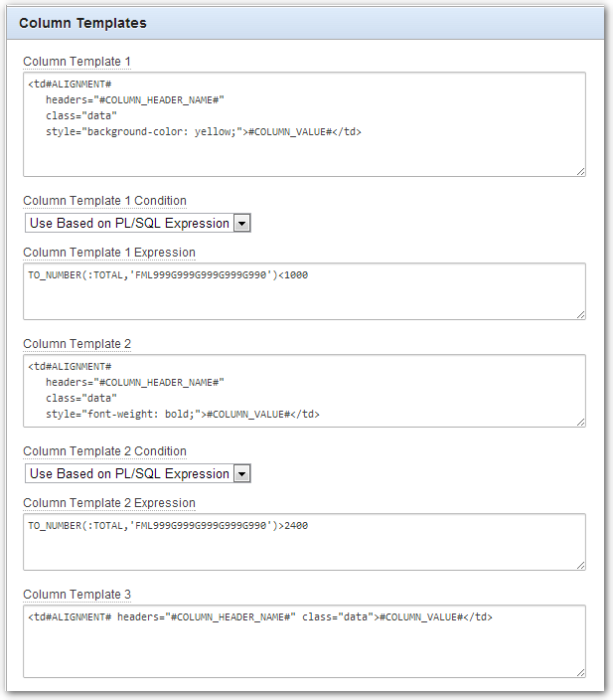Click the Column Template 1 Expression field
613x700 pixels.
coord(304,291)
